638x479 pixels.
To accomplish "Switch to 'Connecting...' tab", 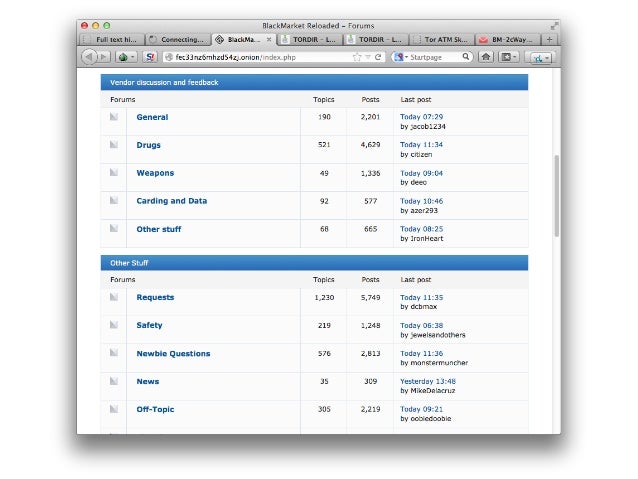I will (x=178, y=39).
